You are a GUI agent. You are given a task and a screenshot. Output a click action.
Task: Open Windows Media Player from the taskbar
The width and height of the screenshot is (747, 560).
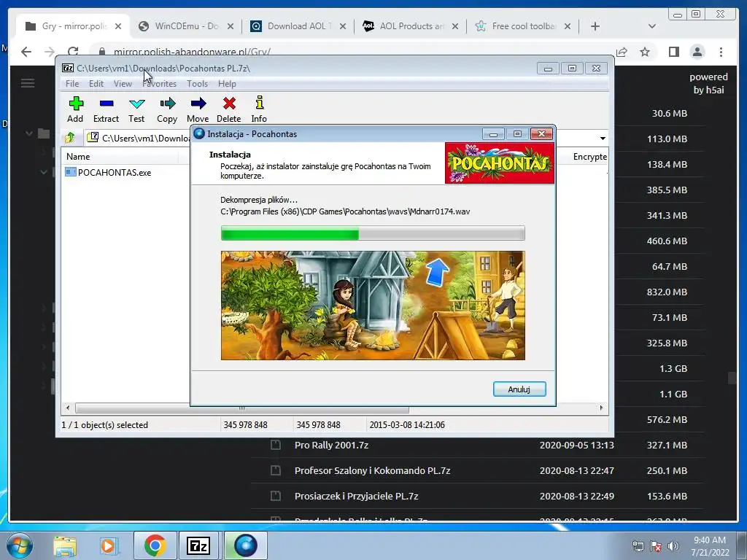[x=108, y=545]
